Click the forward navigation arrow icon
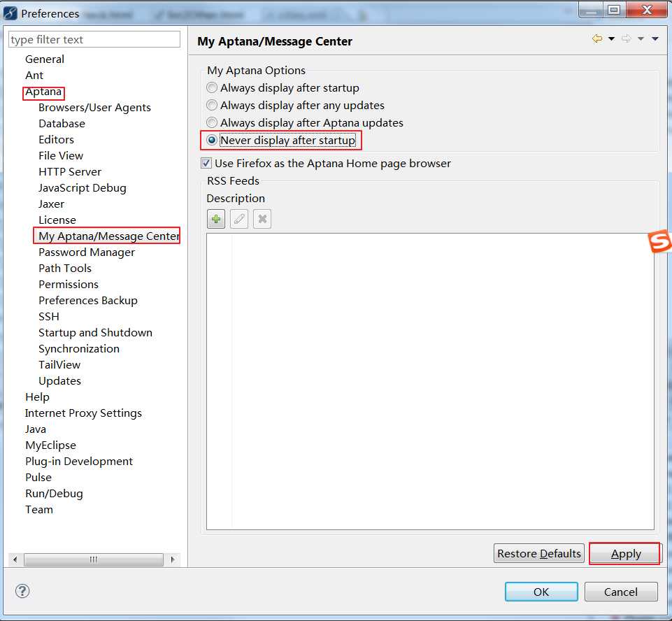 pos(626,39)
